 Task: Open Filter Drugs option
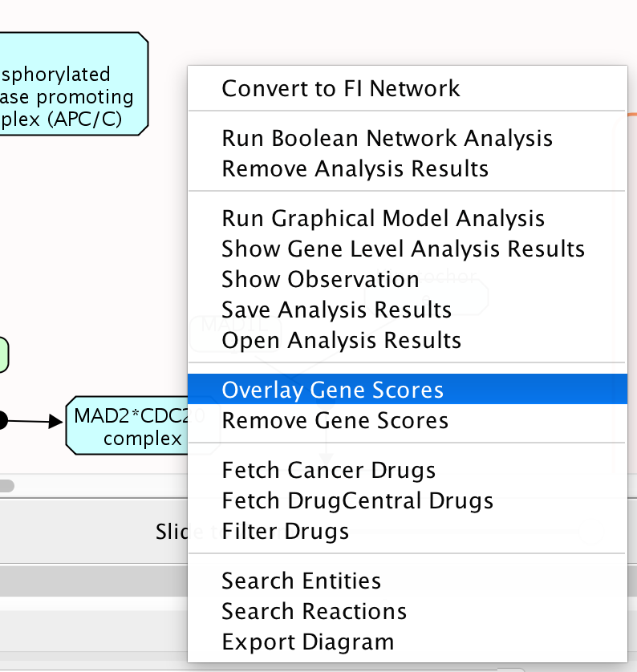coord(285,531)
